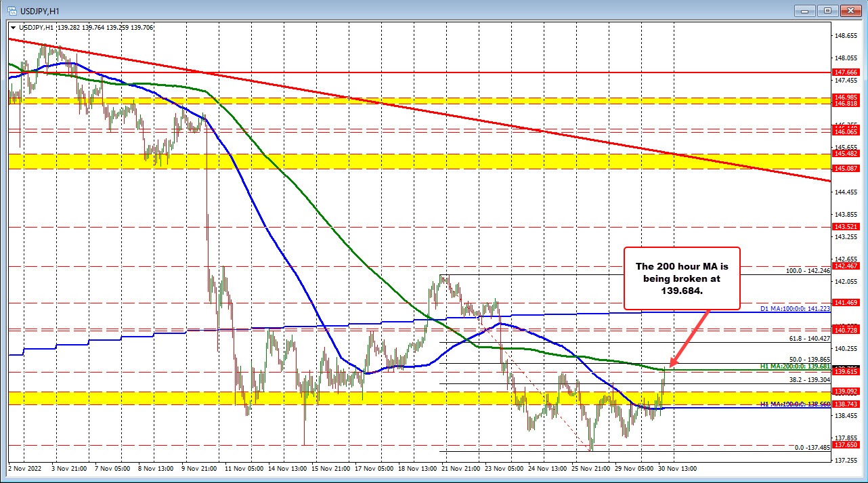
Task: Click the restore window button
Action: pos(827,11)
